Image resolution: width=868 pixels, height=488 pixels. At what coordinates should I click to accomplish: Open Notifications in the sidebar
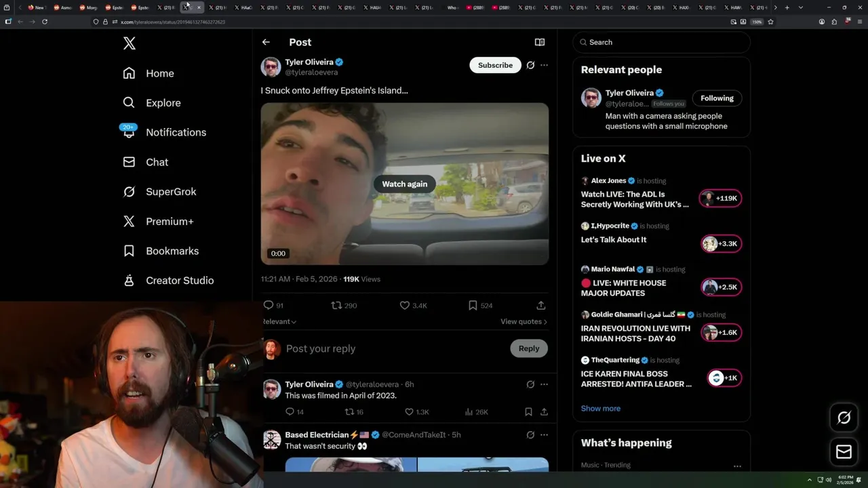click(x=164, y=132)
